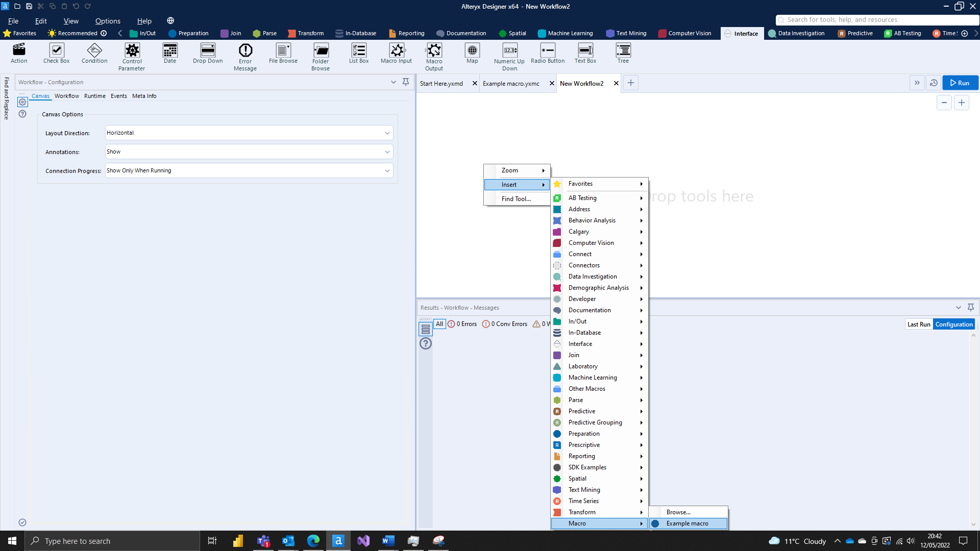Open the Options menu

[x=107, y=21]
